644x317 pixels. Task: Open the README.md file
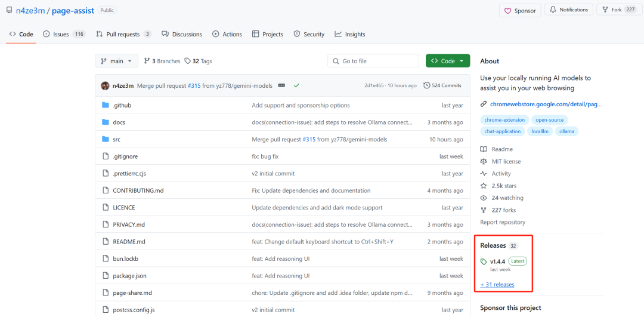tap(129, 242)
